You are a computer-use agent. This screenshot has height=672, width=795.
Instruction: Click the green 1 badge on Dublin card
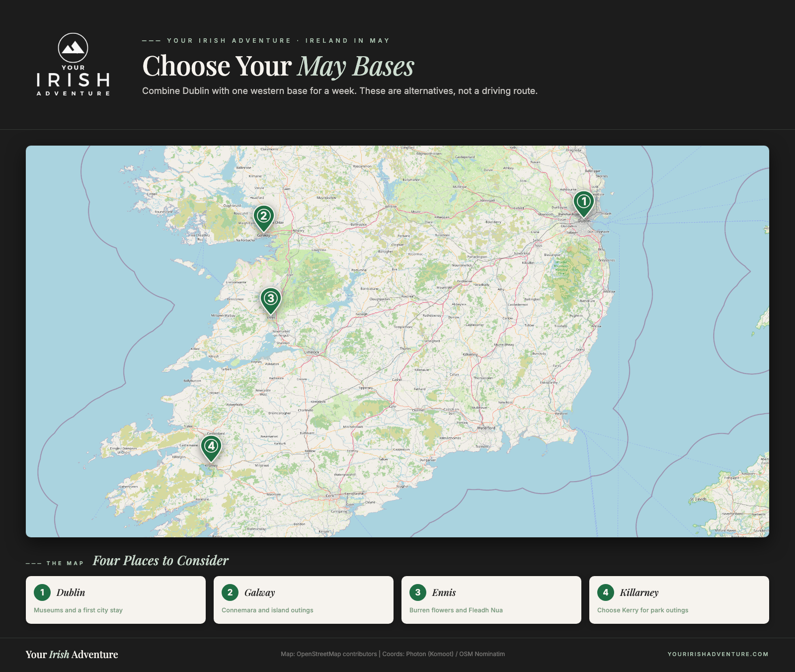42,592
